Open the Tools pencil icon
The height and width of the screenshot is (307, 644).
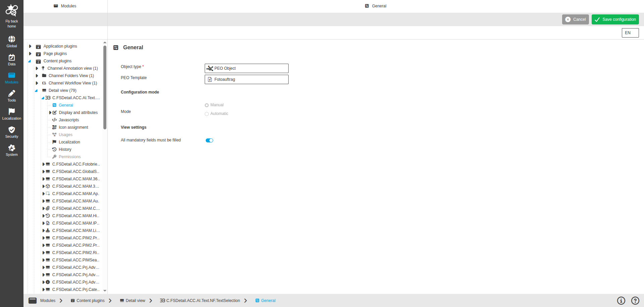[12, 94]
